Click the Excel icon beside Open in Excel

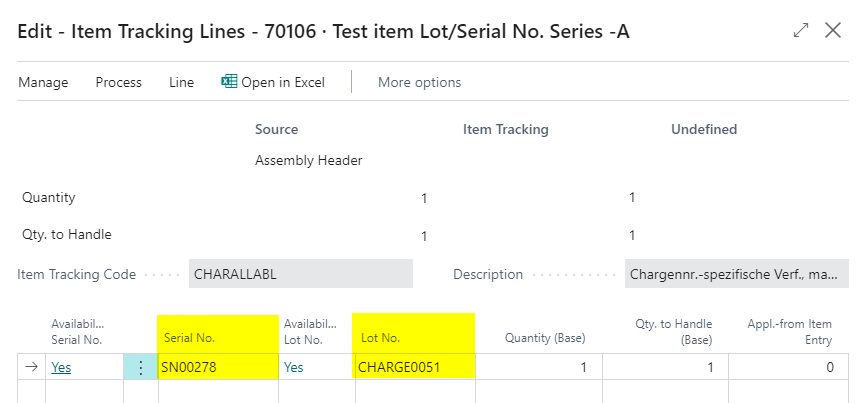click(229, 82)
